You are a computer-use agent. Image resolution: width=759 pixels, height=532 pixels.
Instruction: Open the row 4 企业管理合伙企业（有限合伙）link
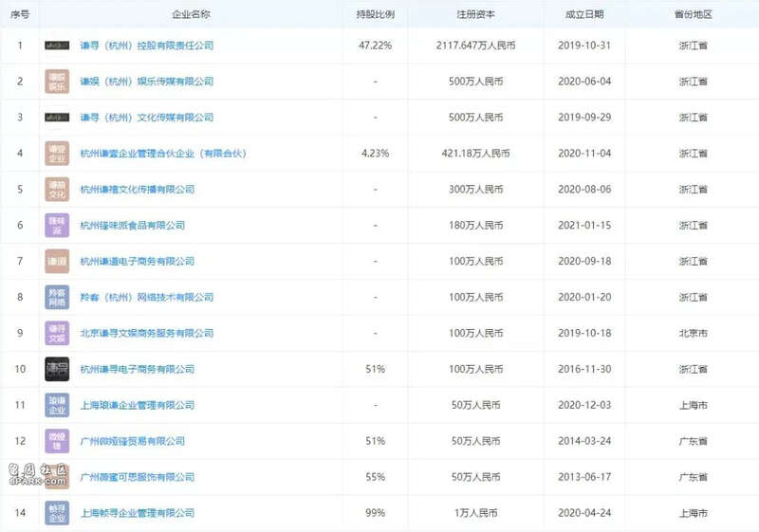pos(163,154)
